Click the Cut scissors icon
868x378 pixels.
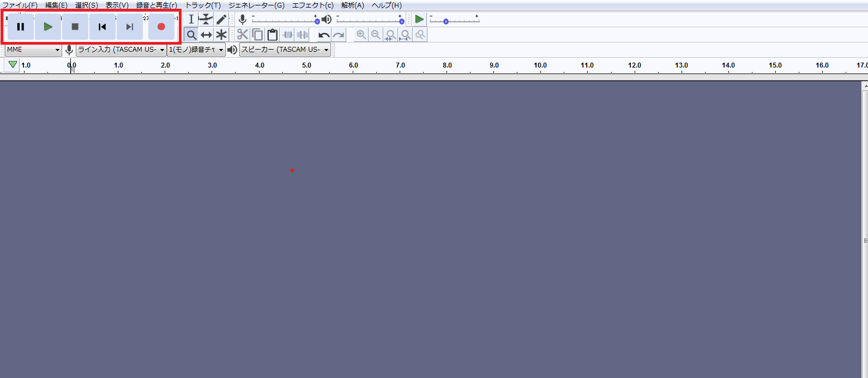tap(243, 35)
